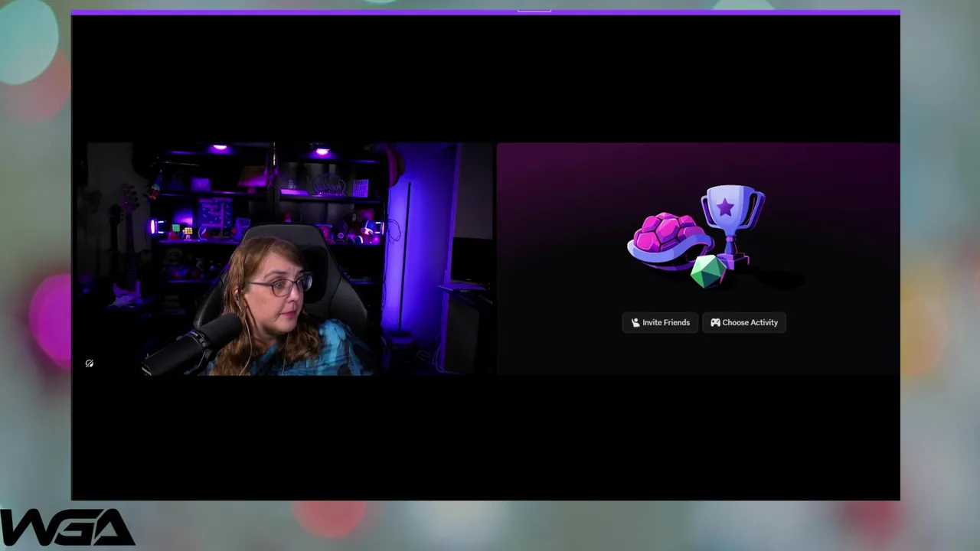Click the Invite Friends button
The width and height of the screenshot is (980, 551).
pyautogui.click(x=660, y=322)
